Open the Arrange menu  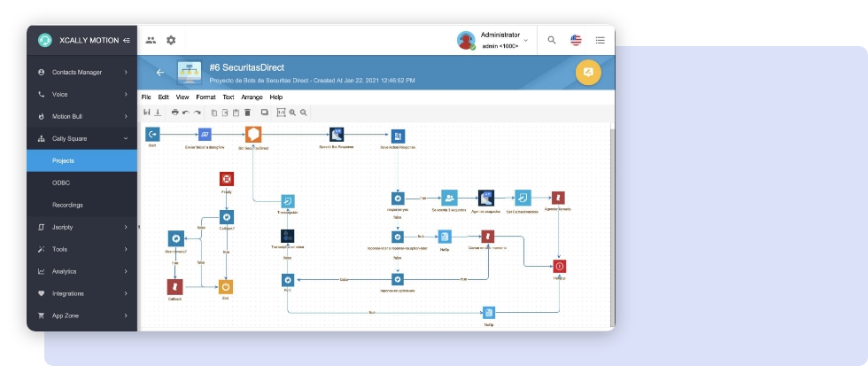252,97
